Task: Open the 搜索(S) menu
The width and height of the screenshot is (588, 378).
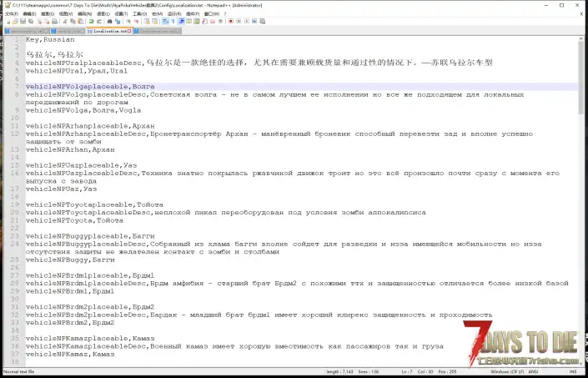Action: pyautogui.click(x=48, y=14)
